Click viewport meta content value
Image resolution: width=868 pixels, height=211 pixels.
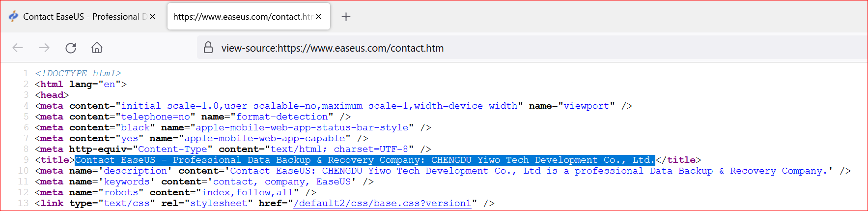click(319, 106)
